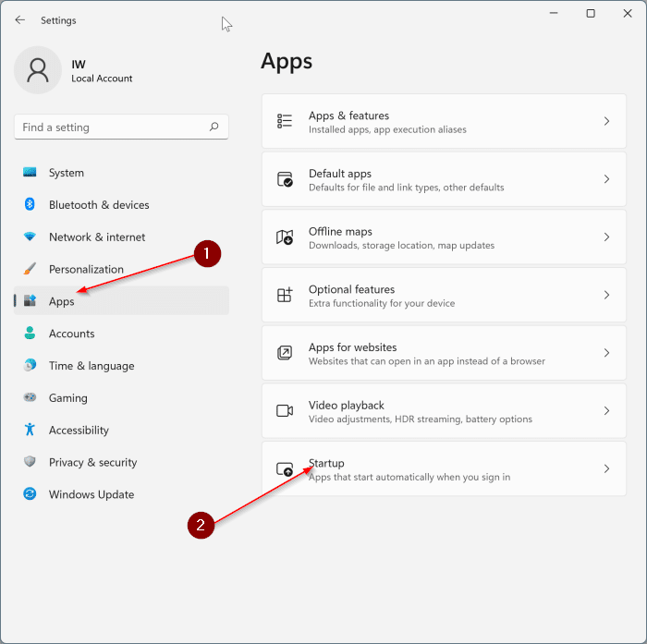Open the Default apps title
The image size is (647, 644).
[340, 174]
